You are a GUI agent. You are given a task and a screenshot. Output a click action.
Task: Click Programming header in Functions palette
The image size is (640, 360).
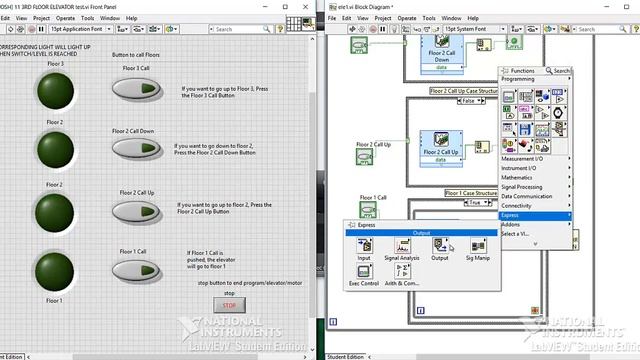coord(536,79)
